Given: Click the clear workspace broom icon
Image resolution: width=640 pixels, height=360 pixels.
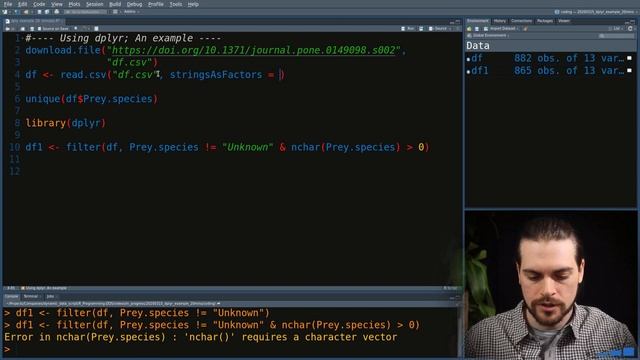Looking at the screenshot, I should coord(525,29).
